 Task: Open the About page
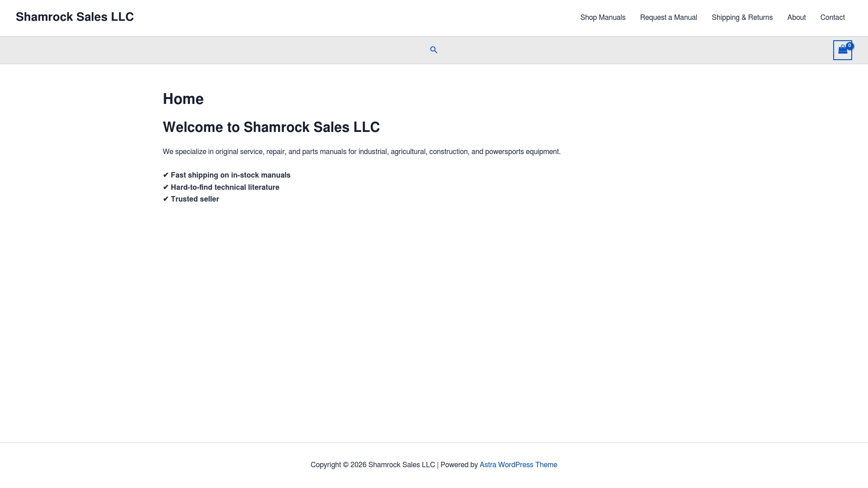pos(796,18)
